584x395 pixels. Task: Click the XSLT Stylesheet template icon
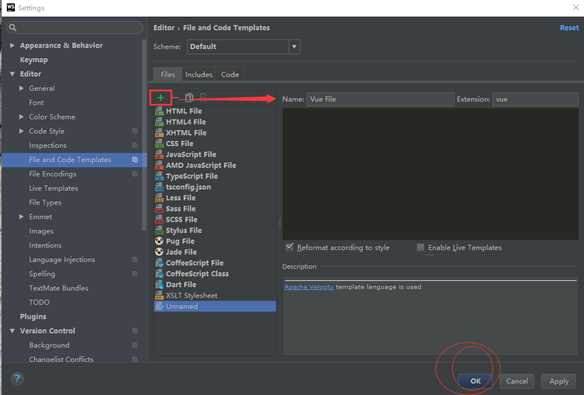pos(159,295)
